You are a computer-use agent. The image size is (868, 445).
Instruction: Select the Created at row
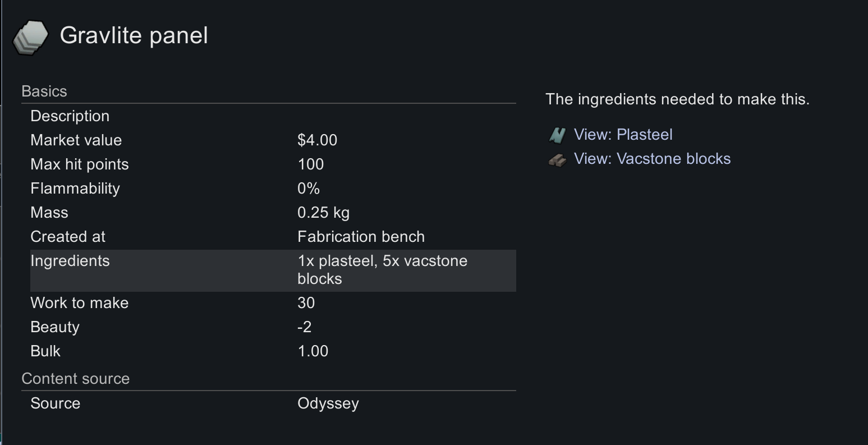(x=273, y=237)
